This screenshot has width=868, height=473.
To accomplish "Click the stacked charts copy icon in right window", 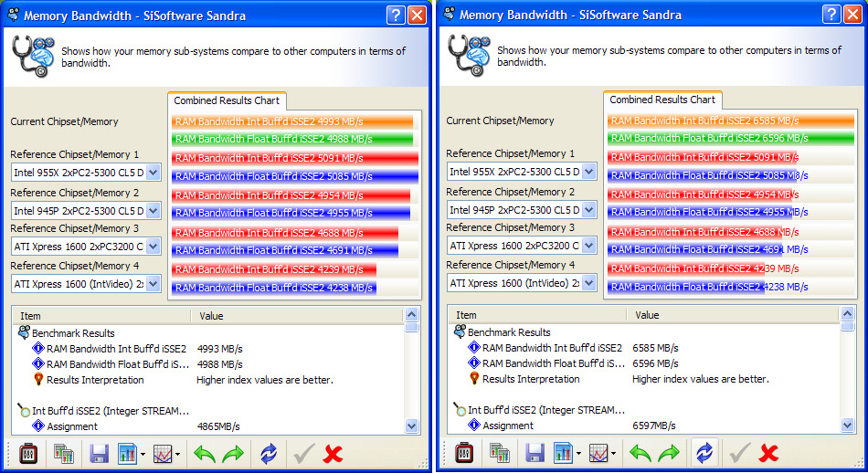I will click(x=499, y=453).
